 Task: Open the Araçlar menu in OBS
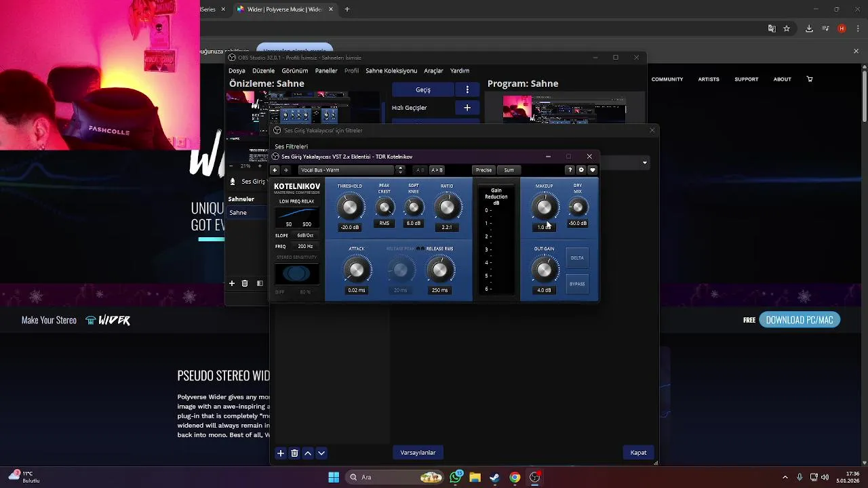pos(433,70)
